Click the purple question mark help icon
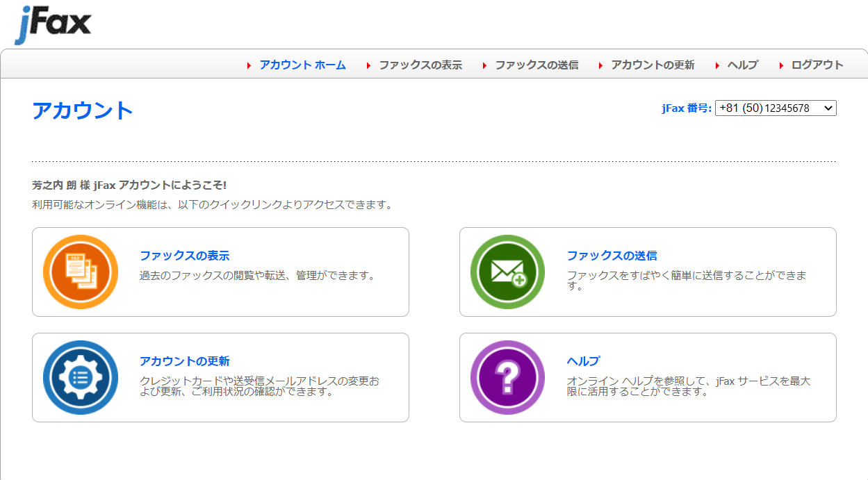Viewport: 868px width, 480px height. 507,376
